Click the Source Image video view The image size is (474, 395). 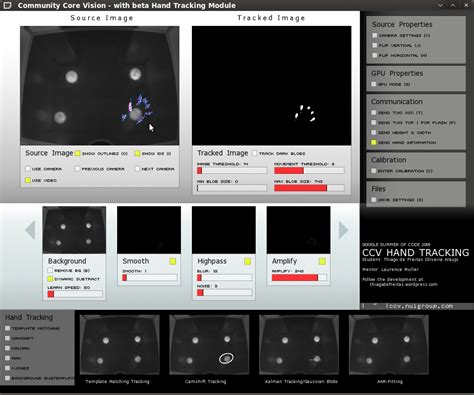100,86
